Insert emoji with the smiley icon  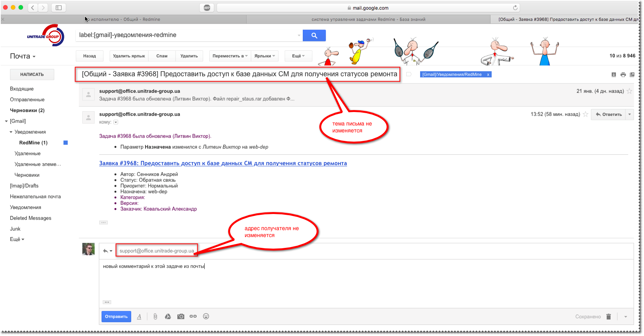[x=206, y=316]
